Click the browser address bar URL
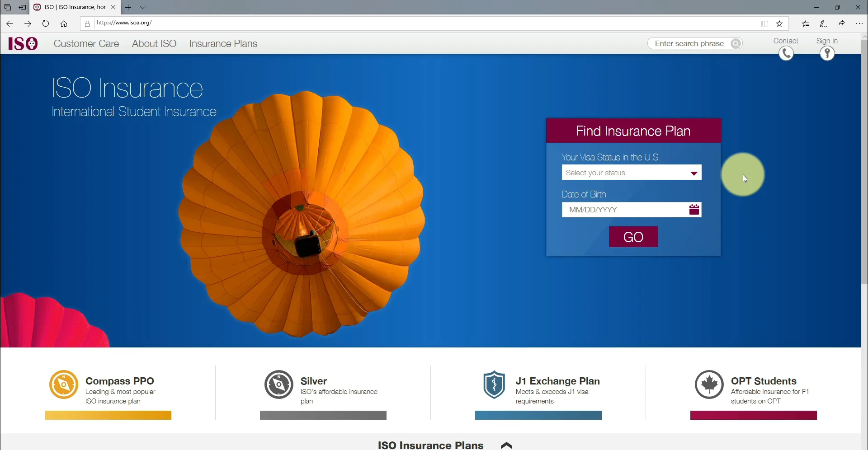 (x=124, y=23)
